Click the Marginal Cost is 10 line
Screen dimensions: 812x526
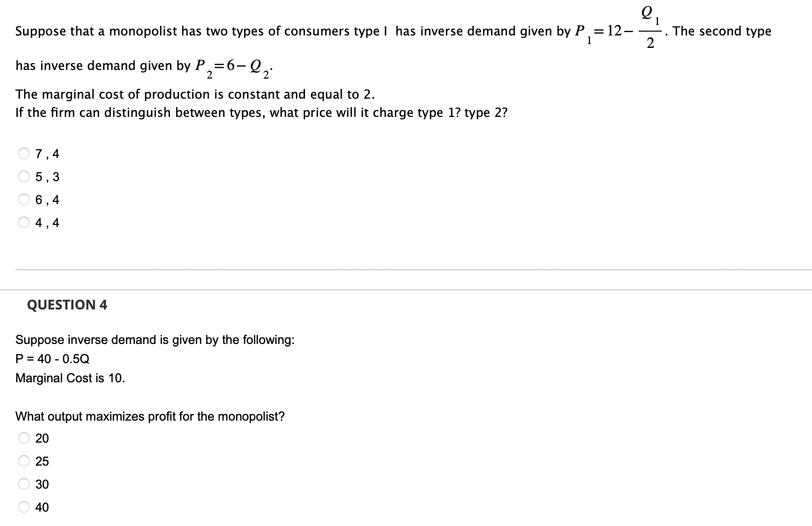point(70,377)
